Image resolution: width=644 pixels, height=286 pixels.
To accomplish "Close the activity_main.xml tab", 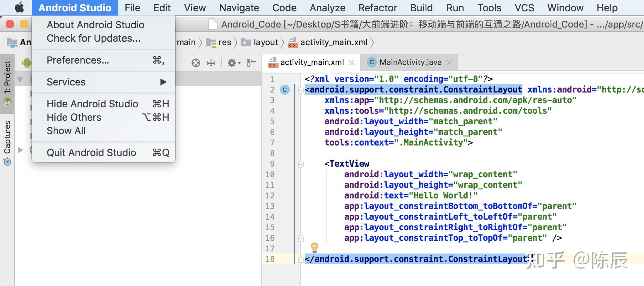I will [352, 62].
